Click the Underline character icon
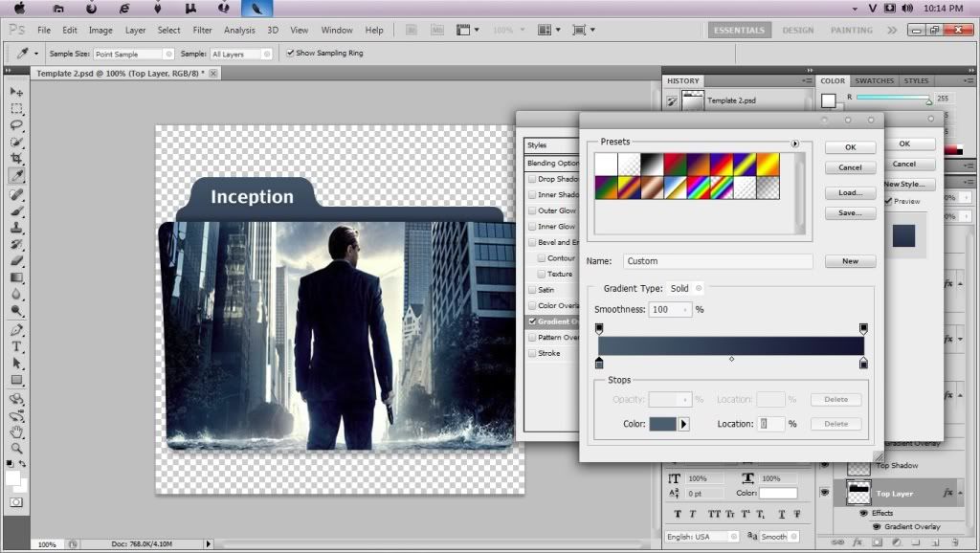The image size is (980, 553). point(782,515)
